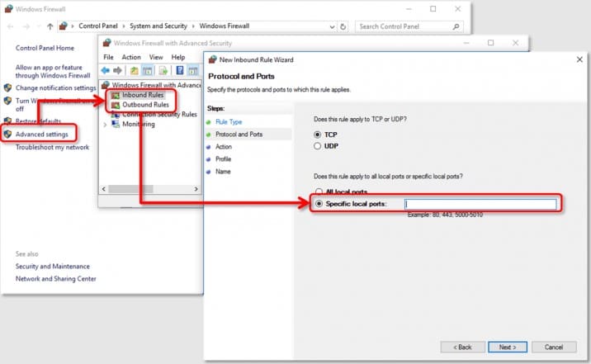
Task: Open Control Panel Home link
Action: [45, 48]
